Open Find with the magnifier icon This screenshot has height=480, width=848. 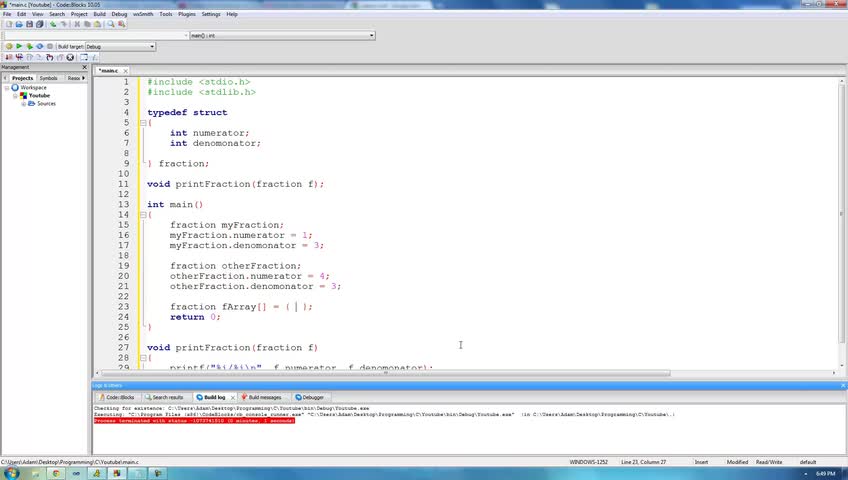tap(111, 24)
